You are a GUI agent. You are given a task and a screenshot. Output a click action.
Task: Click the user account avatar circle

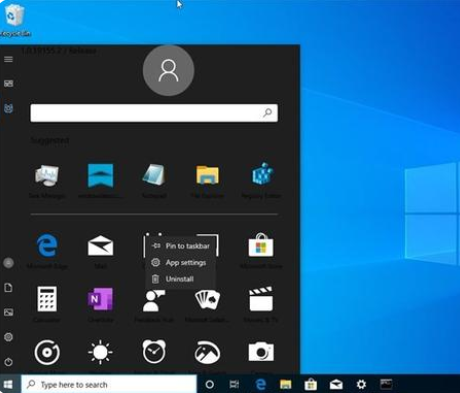pyautogui.click(x=168, y=70)
